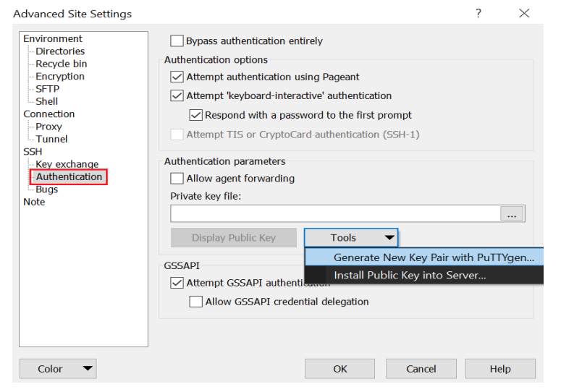Select Install Public Key into Server
The height and width of the screenshot is (392, 561).
tap(424, 275)
